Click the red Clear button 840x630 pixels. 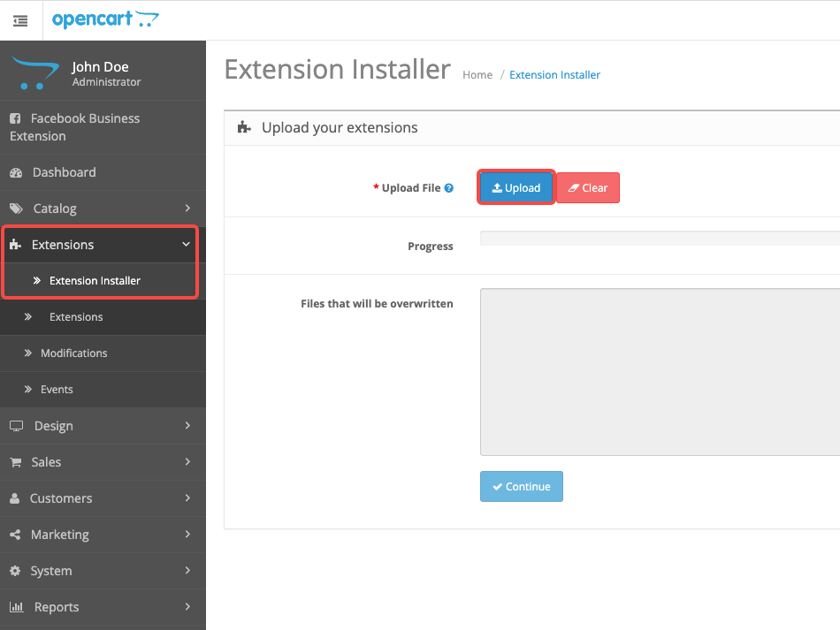(x=588, y=188)
